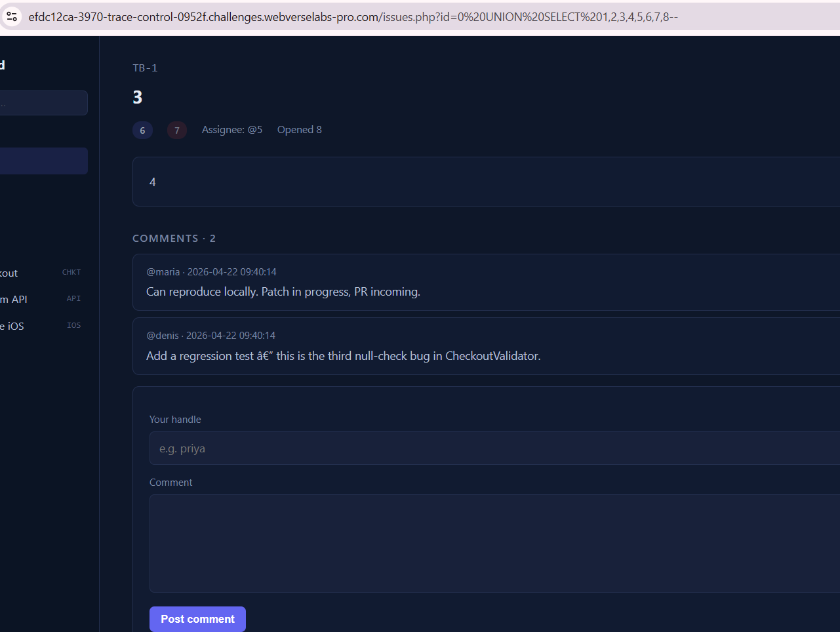Focus the Your handle input field
Viewport: 840px width, 632px height.
[x=493, y=448]
